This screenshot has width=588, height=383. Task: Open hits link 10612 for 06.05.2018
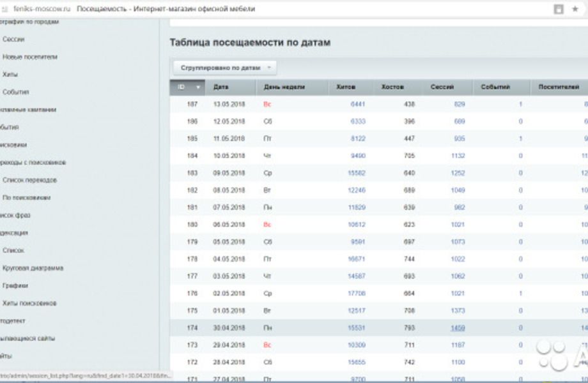[357, 225]
